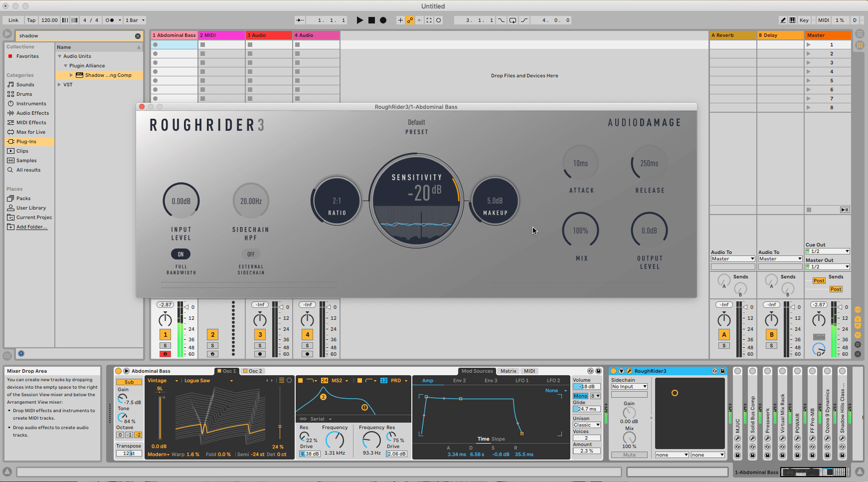Solo track 4 Audio

point(307,346)
